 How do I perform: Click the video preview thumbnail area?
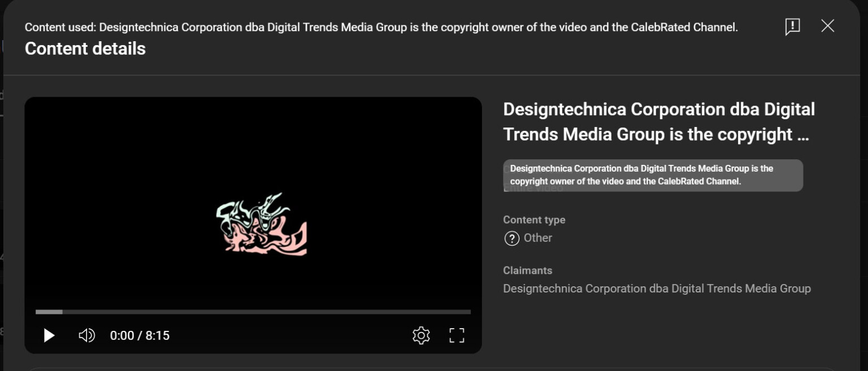(253, 223)
